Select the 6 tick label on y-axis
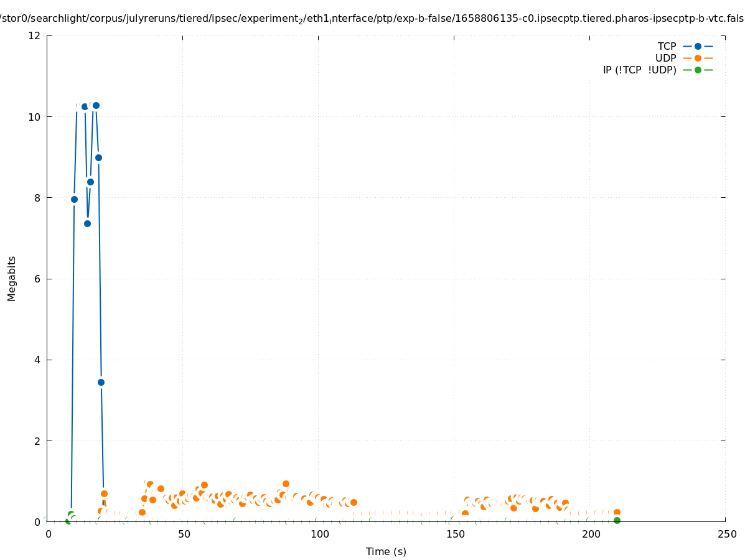The width and height of the screenshot is (745, 560). 38,279
